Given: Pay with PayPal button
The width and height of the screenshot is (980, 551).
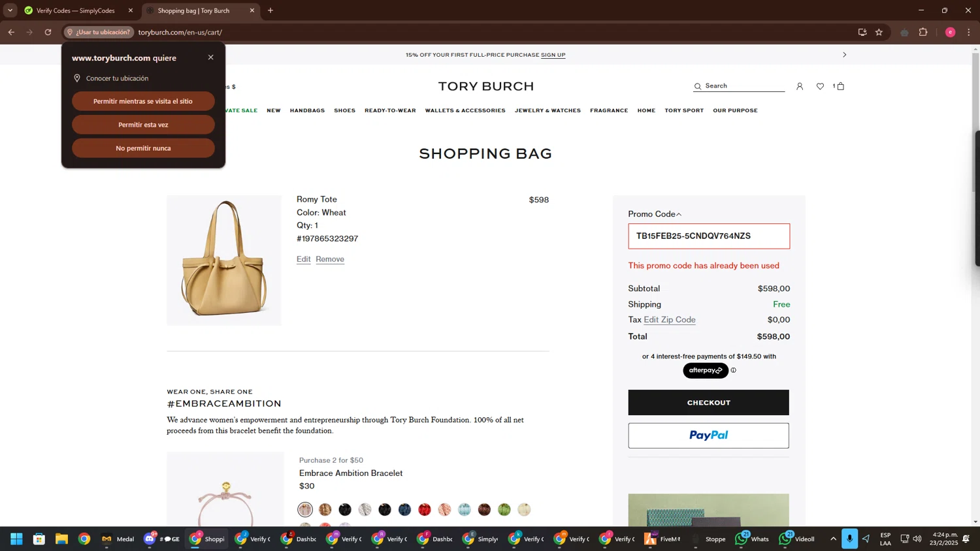Looking at the screenshot, I should click(708, 435).
